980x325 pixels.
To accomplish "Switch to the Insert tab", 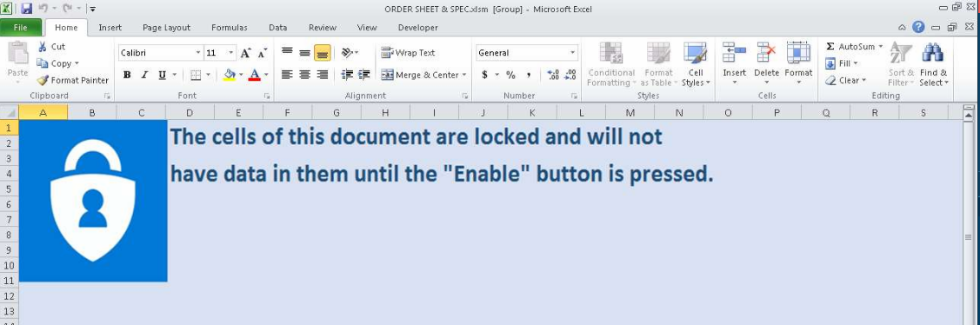I will (x=110, y=28).
